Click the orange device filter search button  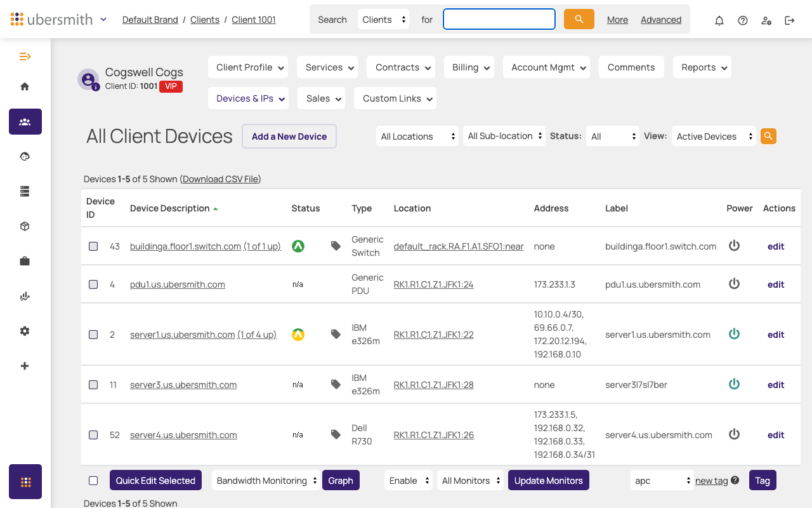768,136
